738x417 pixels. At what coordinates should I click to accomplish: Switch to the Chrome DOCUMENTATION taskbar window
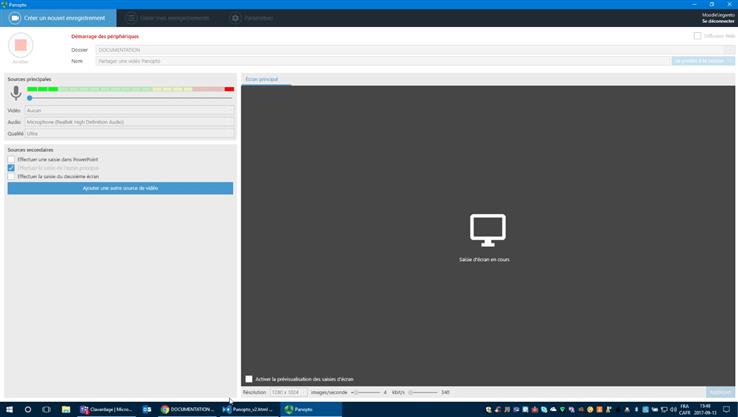point(188,409)
